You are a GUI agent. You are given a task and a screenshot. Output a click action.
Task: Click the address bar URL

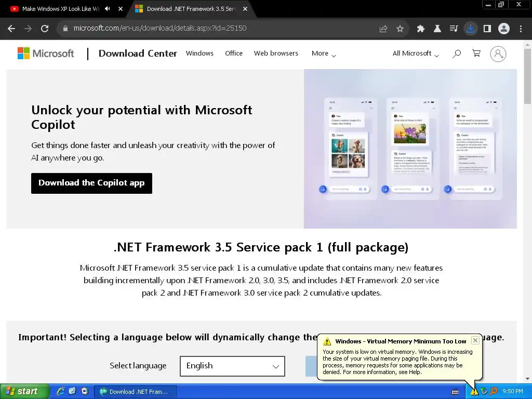click(x=160, y=29)
